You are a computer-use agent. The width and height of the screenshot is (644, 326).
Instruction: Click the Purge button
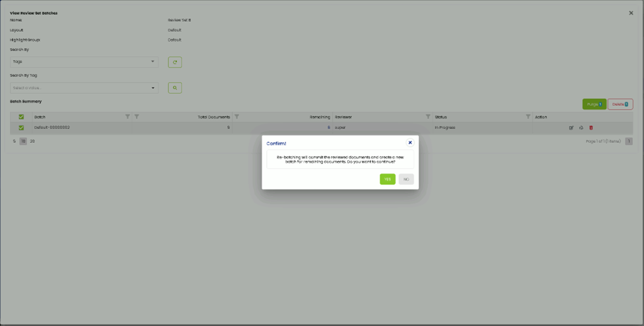(594, 104)
